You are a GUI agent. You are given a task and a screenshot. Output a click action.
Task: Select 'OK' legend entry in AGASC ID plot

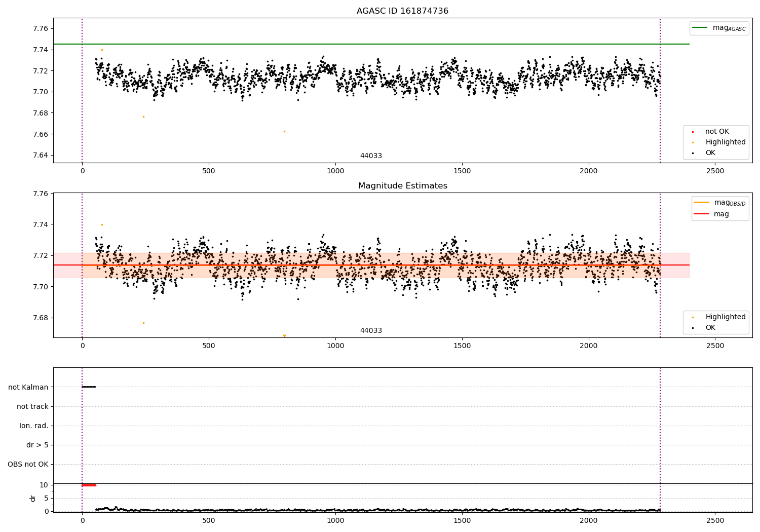pos(710,153)
